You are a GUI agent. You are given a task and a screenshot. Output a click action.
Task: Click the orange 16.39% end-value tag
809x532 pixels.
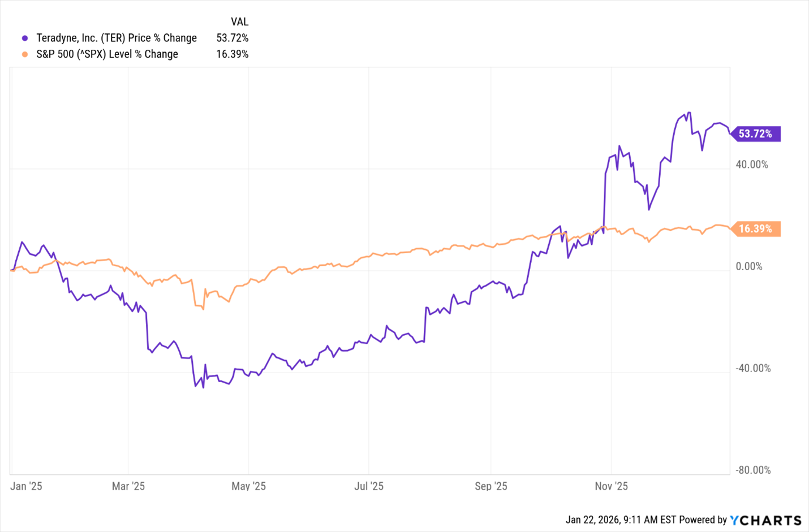tap(755, 229)
